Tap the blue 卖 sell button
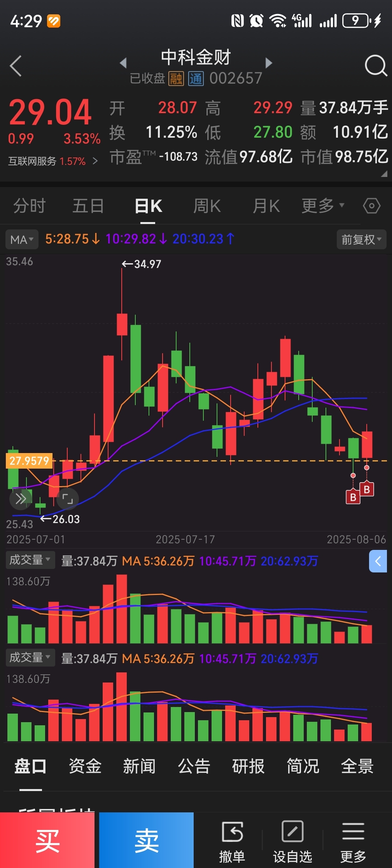The image size is (392, 868). [146, 840]
